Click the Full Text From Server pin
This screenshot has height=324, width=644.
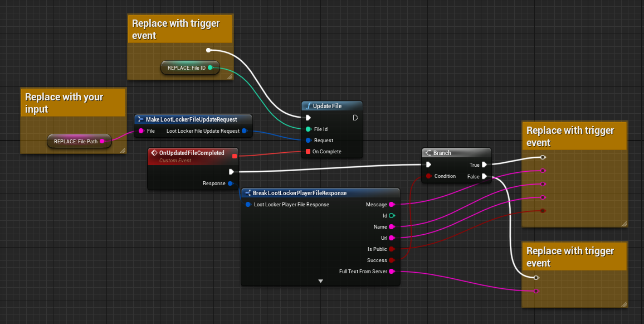pyautogui.click(x=392, y=272)
